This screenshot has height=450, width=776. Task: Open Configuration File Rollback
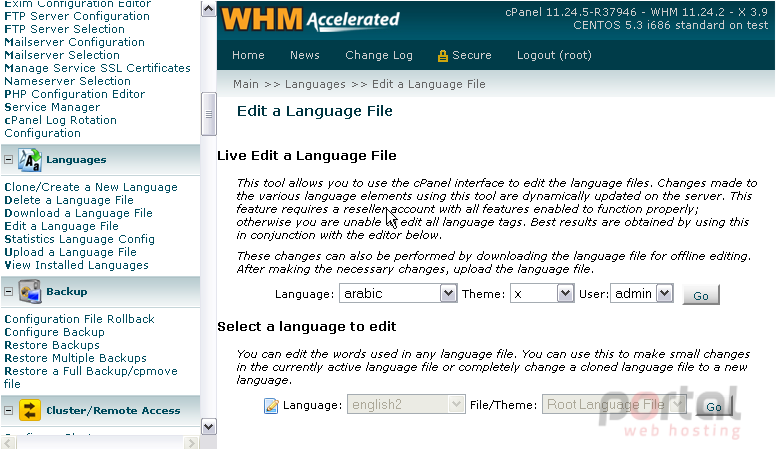[x=79, y=319]
